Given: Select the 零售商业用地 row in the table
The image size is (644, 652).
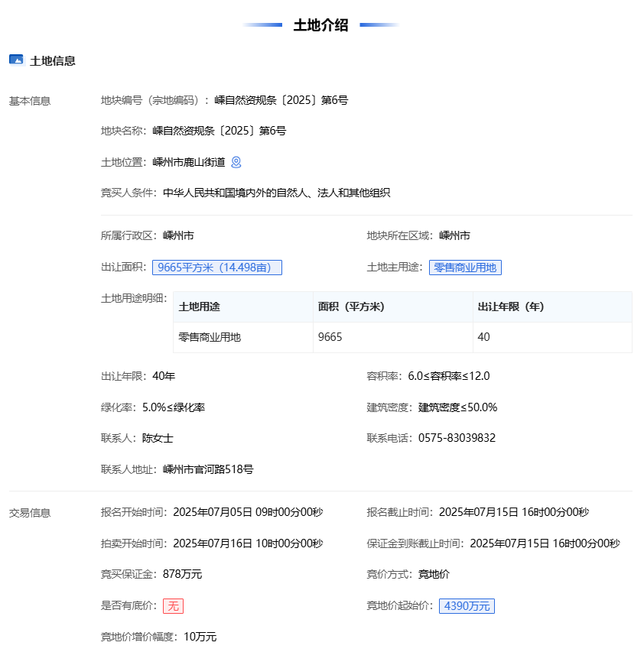Looking at the screenshot, I should click(x=209, y=337).
